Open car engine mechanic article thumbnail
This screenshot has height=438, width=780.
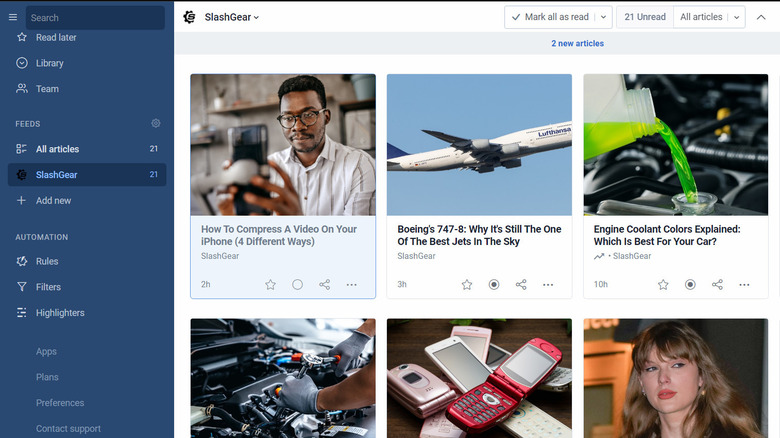coord(283,378)
